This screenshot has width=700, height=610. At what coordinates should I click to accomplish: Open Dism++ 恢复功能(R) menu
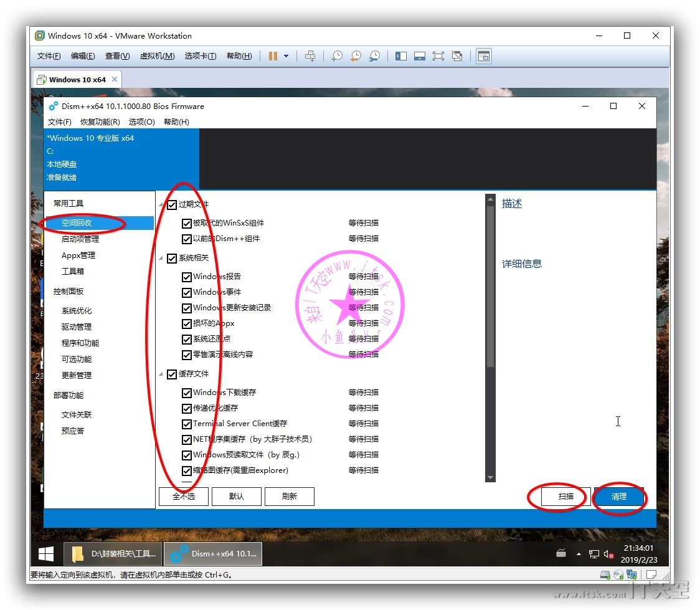[100, 122]
